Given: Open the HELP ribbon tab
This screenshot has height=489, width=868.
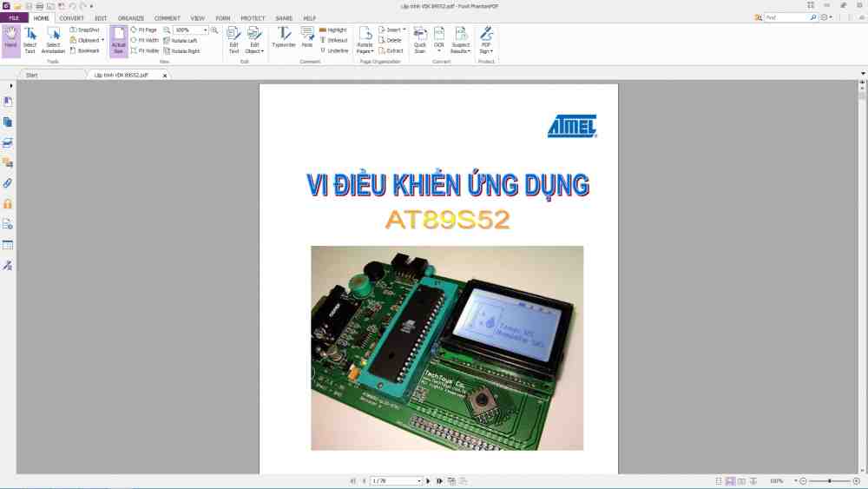Looking at the screenshot, I should tap(310, 18).
